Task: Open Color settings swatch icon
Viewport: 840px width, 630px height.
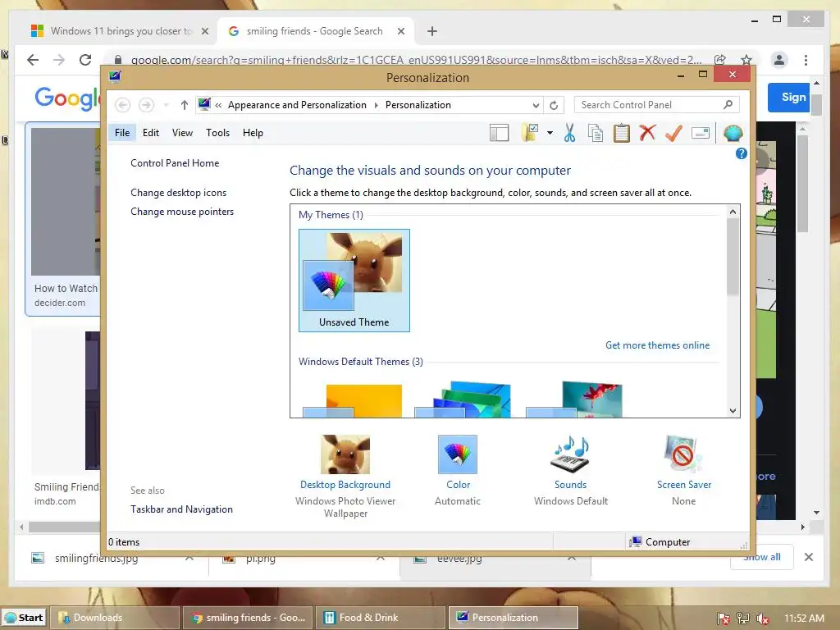Action: [x=458, y=454]
